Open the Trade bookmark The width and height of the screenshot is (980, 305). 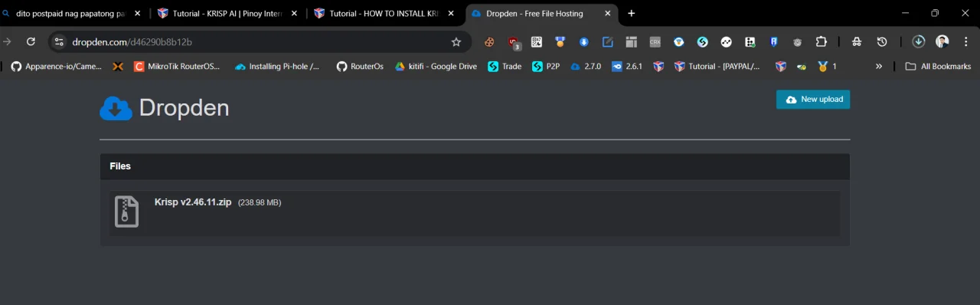coord(505,67)
